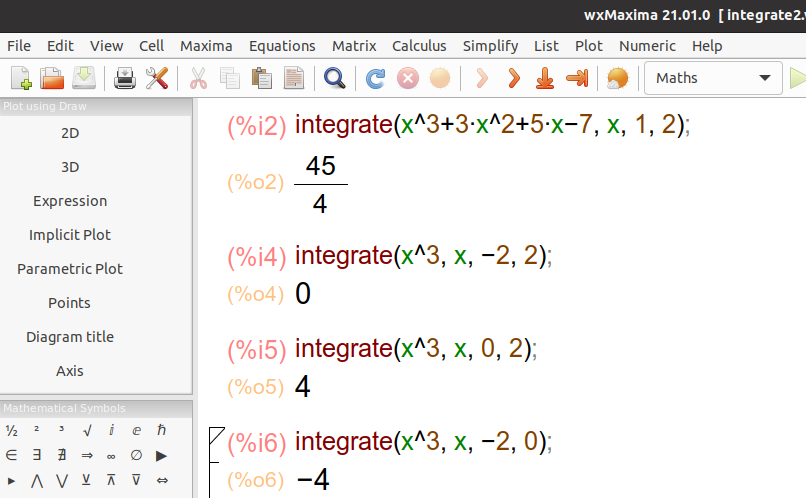Screen dimensions: 806x498
Task: Open the Help menu
Action: click(x=707, y=46)
